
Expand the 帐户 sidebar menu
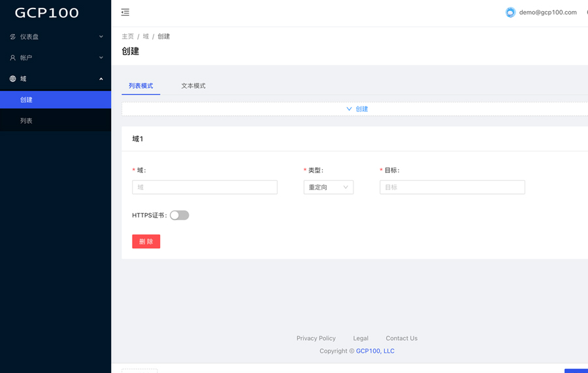[x=56, y=58]
